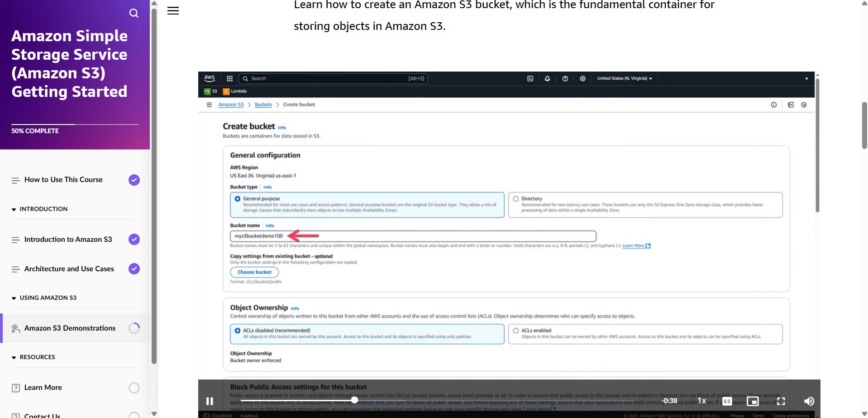The image size is (868, 418).
Task: Click completed checkmark for Introduction to Amazon S3
Action: pyautogui.click(x=134, y=240)
